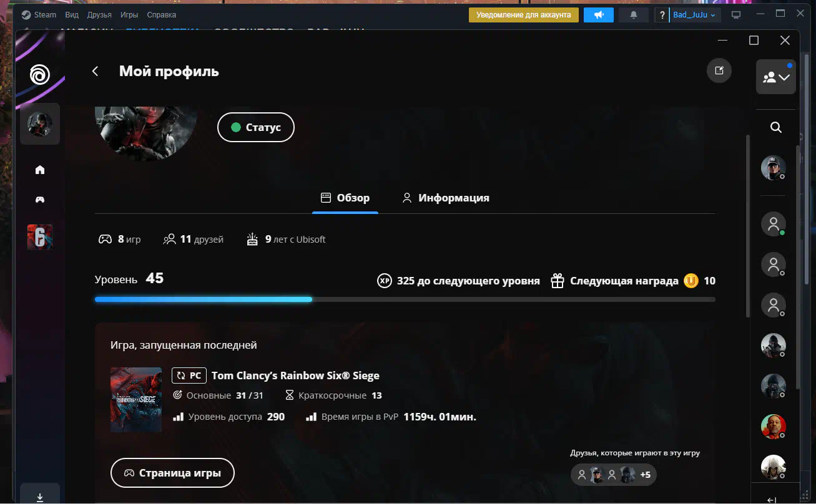Open the Игры menu in Steam window
The width and height of the screenshot is (816, 504).
click(x=129, y=14)
